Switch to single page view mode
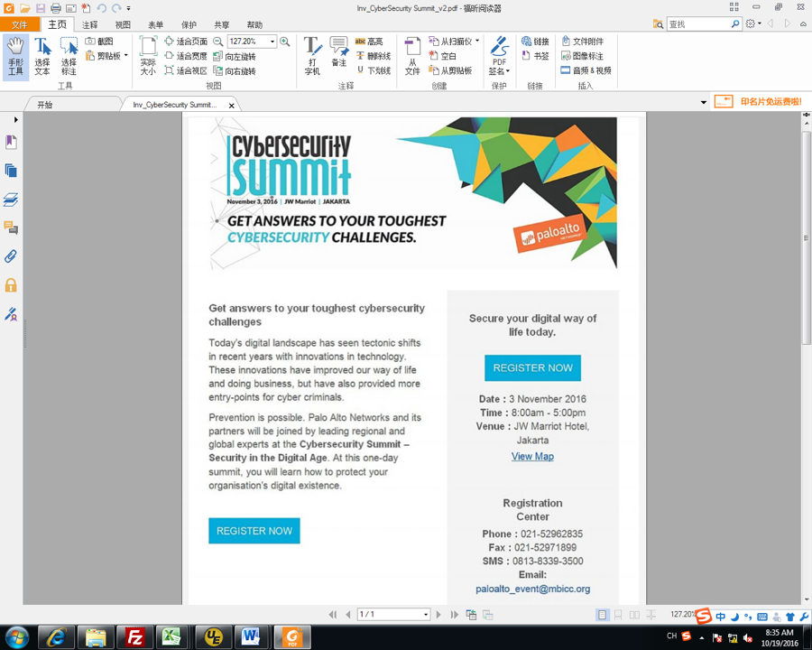Viewport: 812px width, 650px height. click(x=602, y=615)
